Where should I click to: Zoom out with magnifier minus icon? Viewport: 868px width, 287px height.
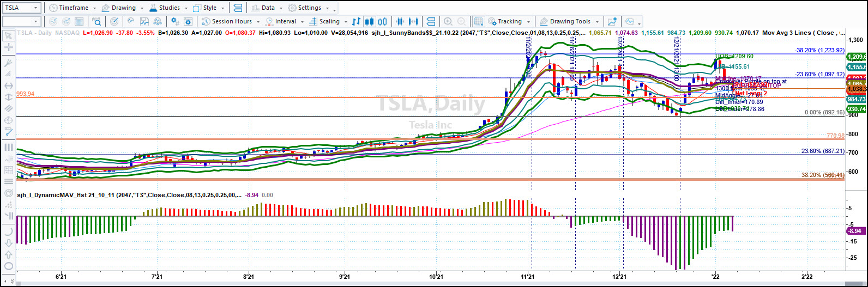461,21
